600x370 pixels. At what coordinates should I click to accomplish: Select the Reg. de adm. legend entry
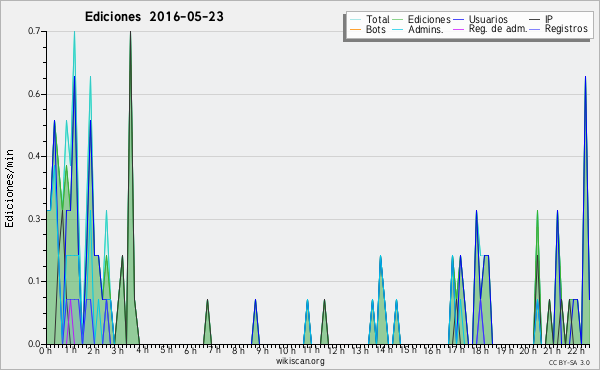click(490, 29)
